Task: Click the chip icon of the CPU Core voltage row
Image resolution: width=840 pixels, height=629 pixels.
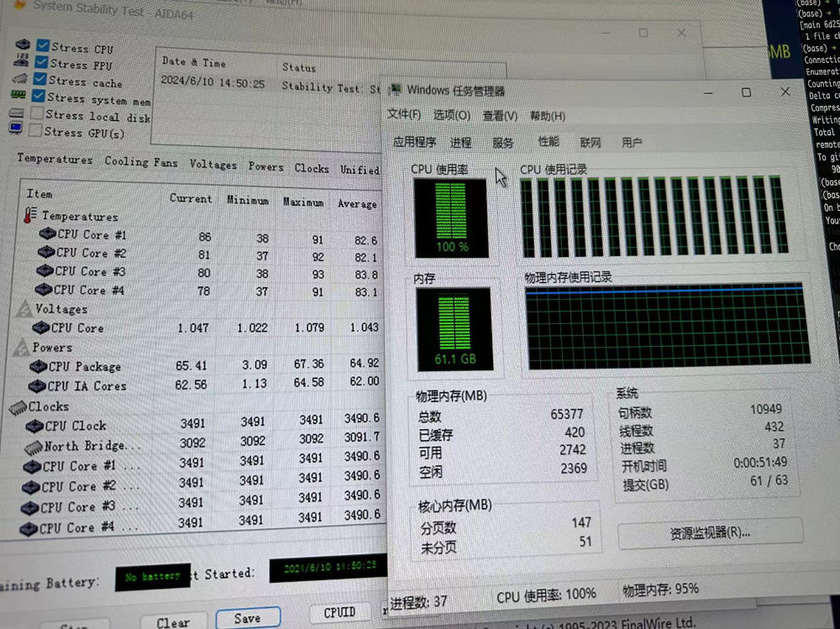Action: (40, 327)
